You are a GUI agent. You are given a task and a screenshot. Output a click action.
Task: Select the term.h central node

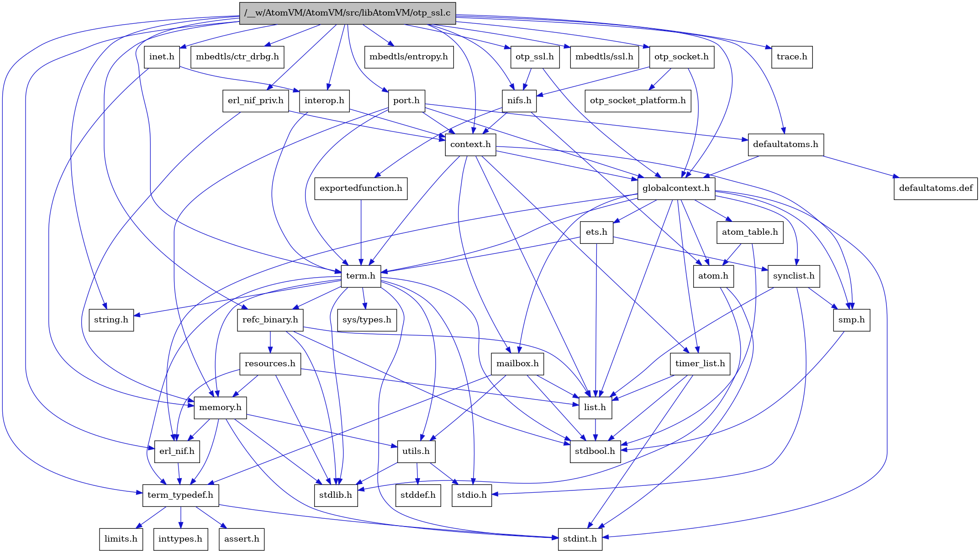pyautogui.click(x=360, y=276)
